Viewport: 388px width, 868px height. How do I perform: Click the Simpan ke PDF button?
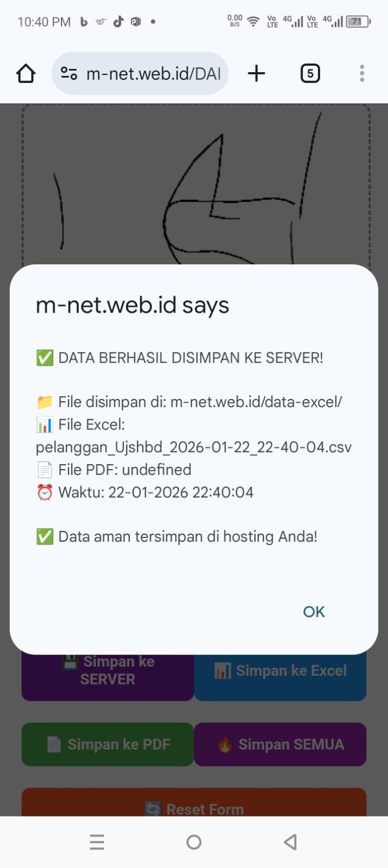108,744
